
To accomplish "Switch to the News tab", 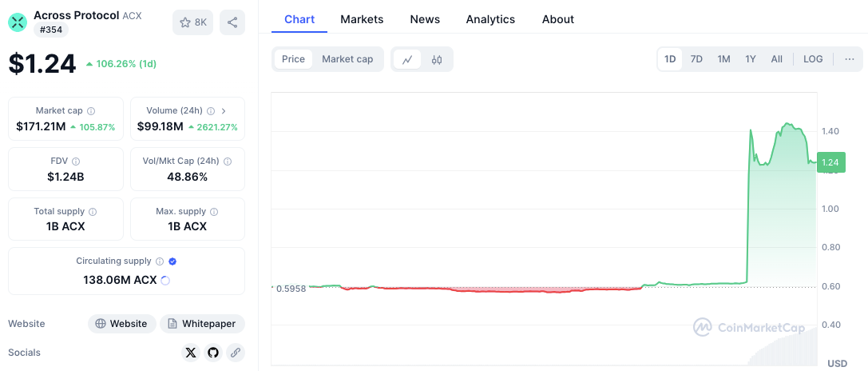I will (425, 19).
